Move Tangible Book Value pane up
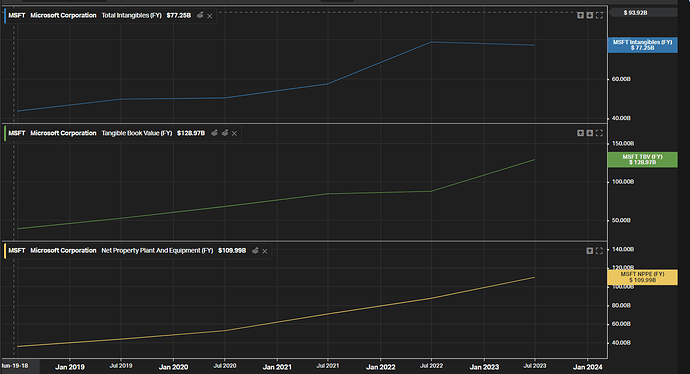The image size is (690, 374). point(580,133)
